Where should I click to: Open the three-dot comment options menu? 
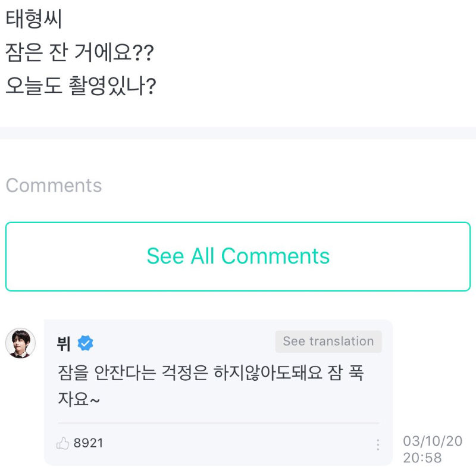tap(377, 444)
